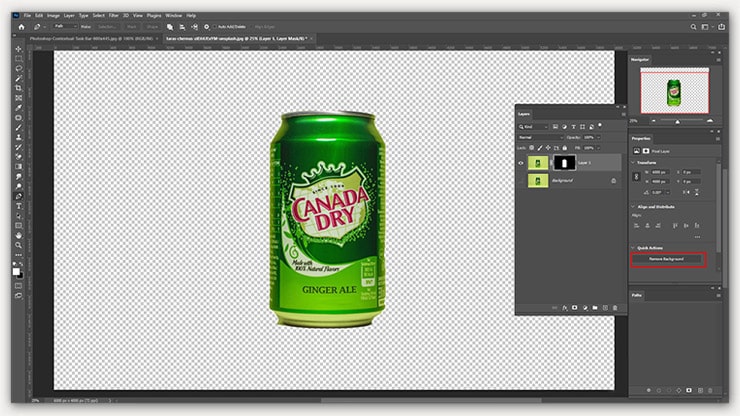Image resolution: width=740 pixels, height=416 pixels.
Task: Toggle the link width and height icon
Action: (x=635, y=177)
